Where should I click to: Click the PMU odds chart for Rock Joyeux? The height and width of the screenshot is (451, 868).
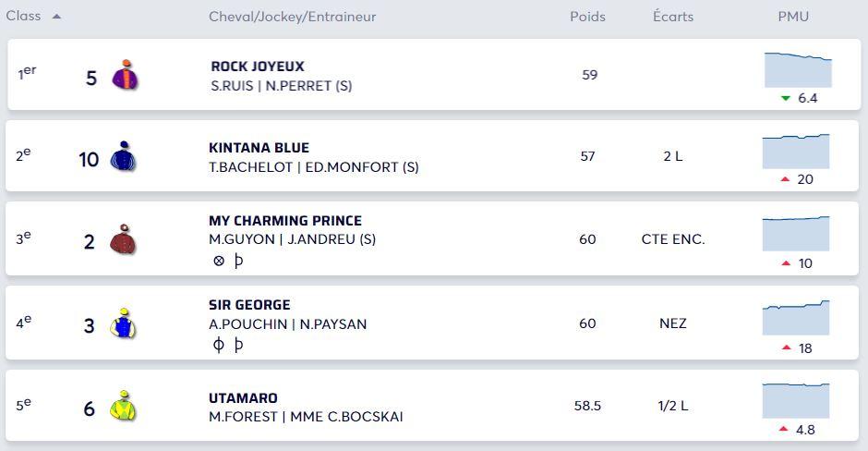tap(798, 70)
